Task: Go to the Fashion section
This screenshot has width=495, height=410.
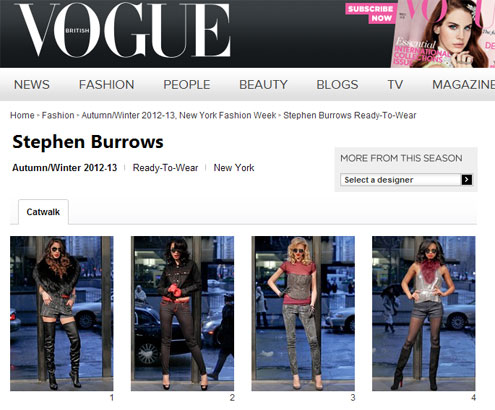Action: pos(106,85)
